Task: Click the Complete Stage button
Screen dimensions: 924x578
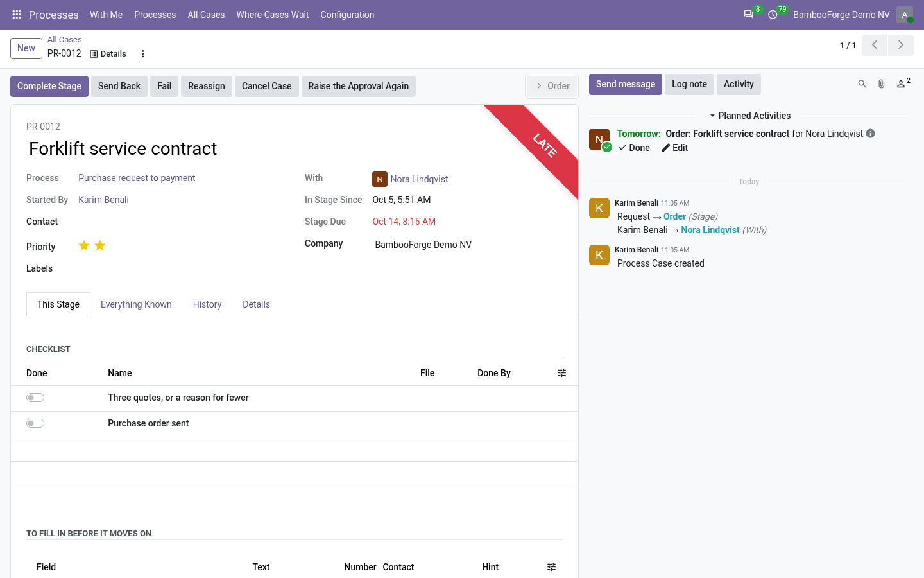Action: tap(49, 86)
